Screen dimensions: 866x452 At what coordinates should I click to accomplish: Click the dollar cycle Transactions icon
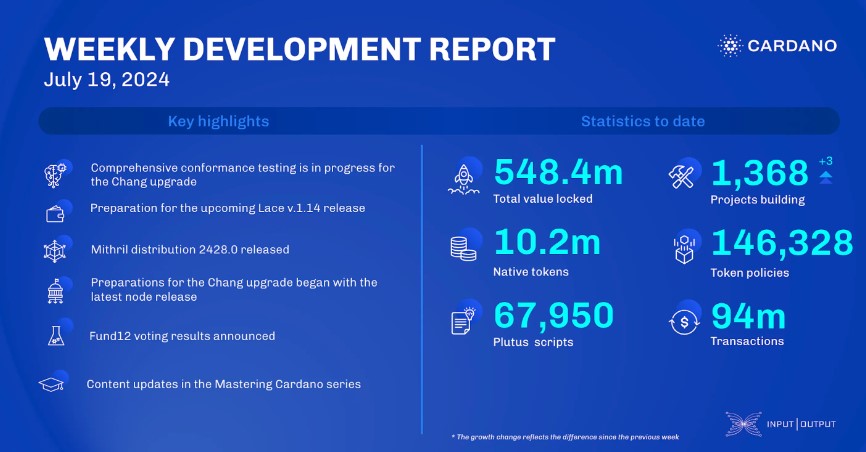(x=683, y=321)
